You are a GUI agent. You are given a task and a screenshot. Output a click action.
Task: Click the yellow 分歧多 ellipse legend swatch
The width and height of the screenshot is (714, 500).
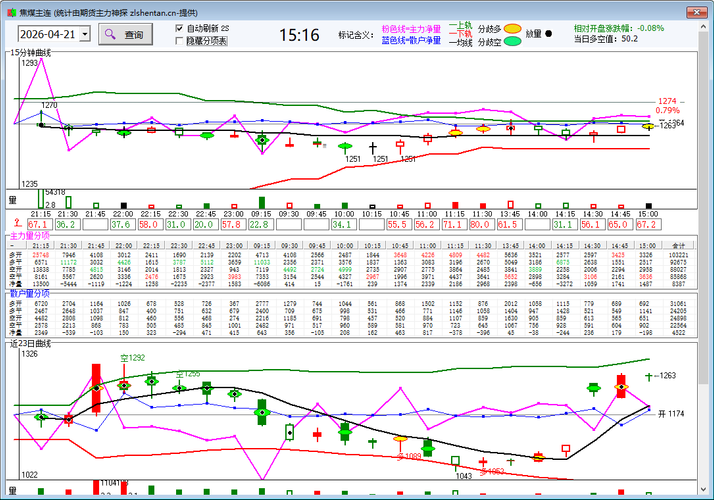tap(513, 29)
